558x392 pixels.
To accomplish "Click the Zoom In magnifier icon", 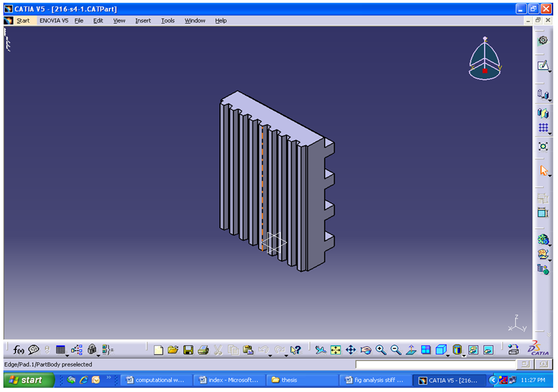I will coord(381,350).
